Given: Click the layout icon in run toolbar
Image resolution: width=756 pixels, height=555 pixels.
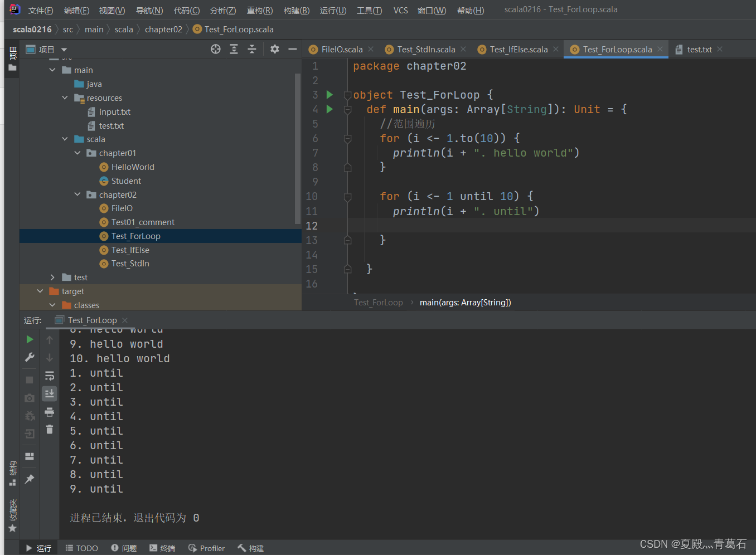Looking at the screenshot, I should click(30, 456).
